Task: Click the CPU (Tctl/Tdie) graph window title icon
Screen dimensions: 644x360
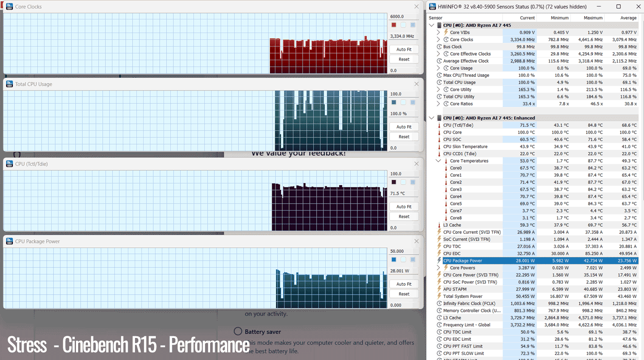Action: pyautogui.click(x=9, y=164)
